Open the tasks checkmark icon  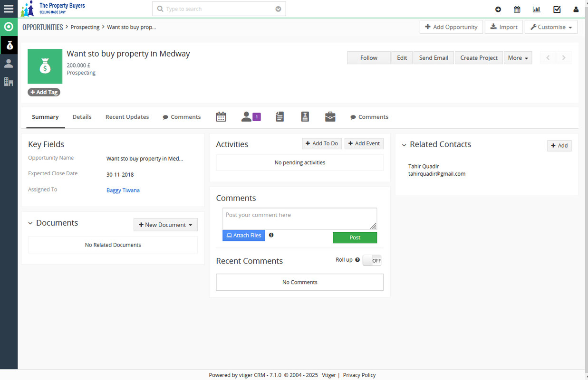[x=557, y=9]
